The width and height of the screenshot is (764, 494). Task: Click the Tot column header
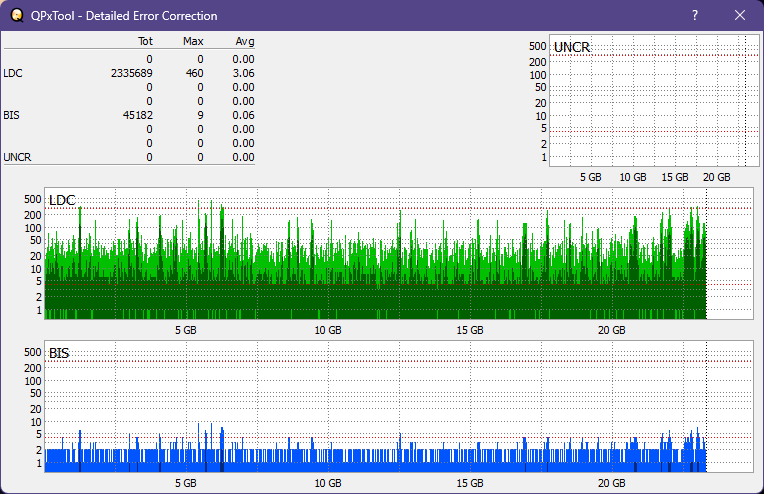click(x=145, y=41)
